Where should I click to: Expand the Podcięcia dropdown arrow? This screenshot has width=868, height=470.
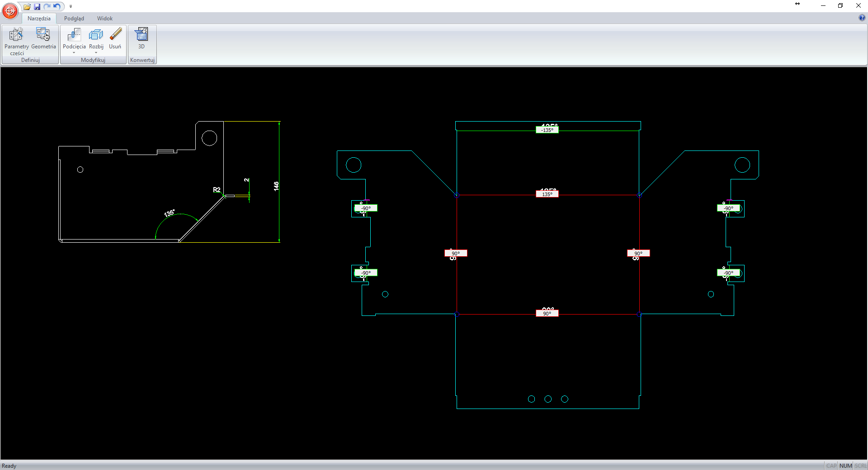point(74,53)
